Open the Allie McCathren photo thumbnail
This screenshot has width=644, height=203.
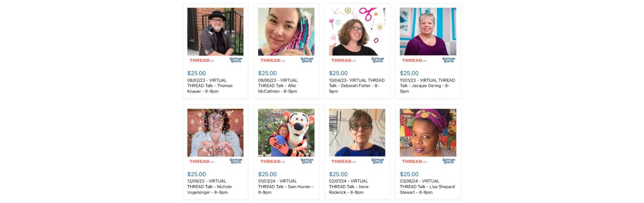(x=286, y=32)
